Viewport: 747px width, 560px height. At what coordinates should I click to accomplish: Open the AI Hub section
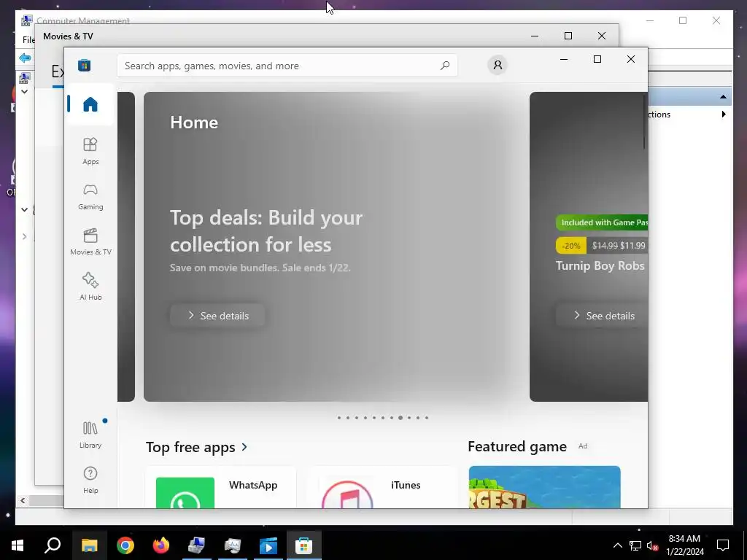click(x=90, y=287)
